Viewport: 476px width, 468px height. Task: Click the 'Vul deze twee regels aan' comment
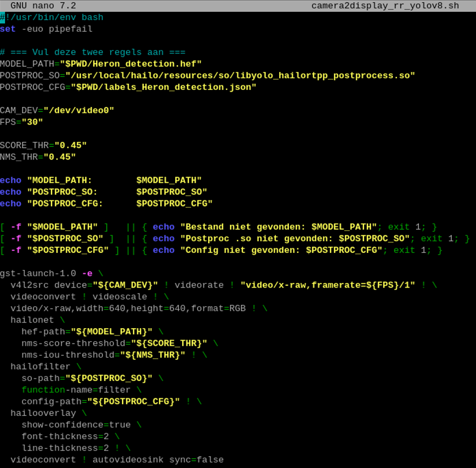pos(93,52)
